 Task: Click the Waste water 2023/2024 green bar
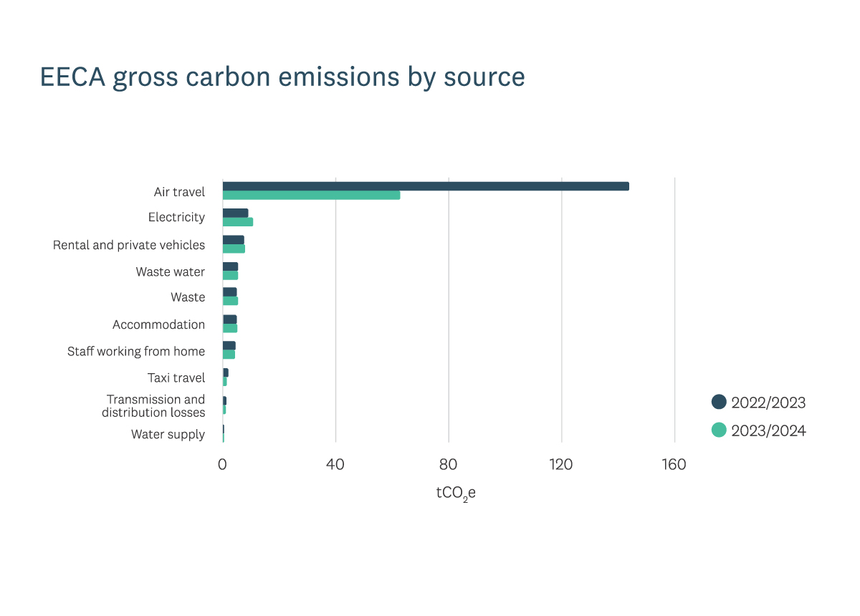(230, 275)
